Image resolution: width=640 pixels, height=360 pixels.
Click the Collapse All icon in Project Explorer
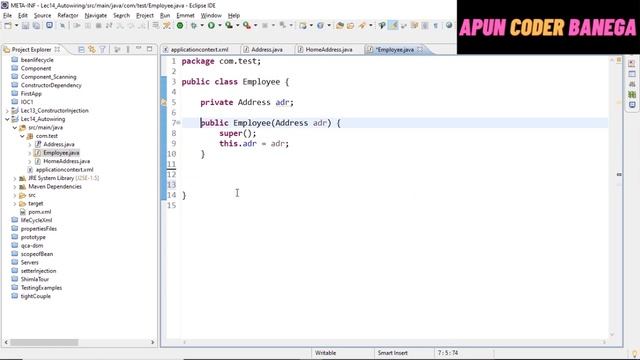(81, 49)
